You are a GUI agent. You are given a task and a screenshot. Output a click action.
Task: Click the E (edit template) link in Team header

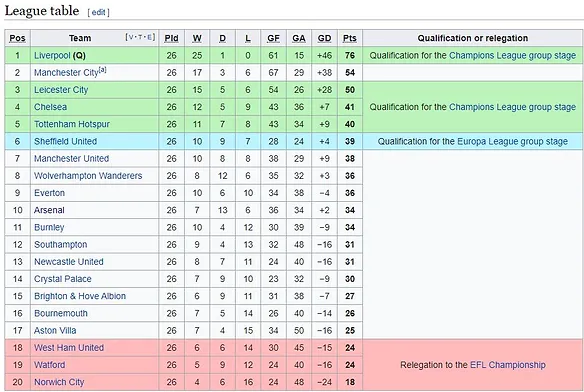click(149, 37)
